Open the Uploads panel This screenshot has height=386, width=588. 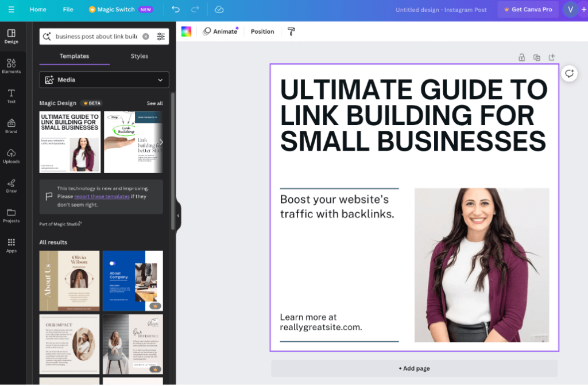pyautogui.click(x=11, y=156)
